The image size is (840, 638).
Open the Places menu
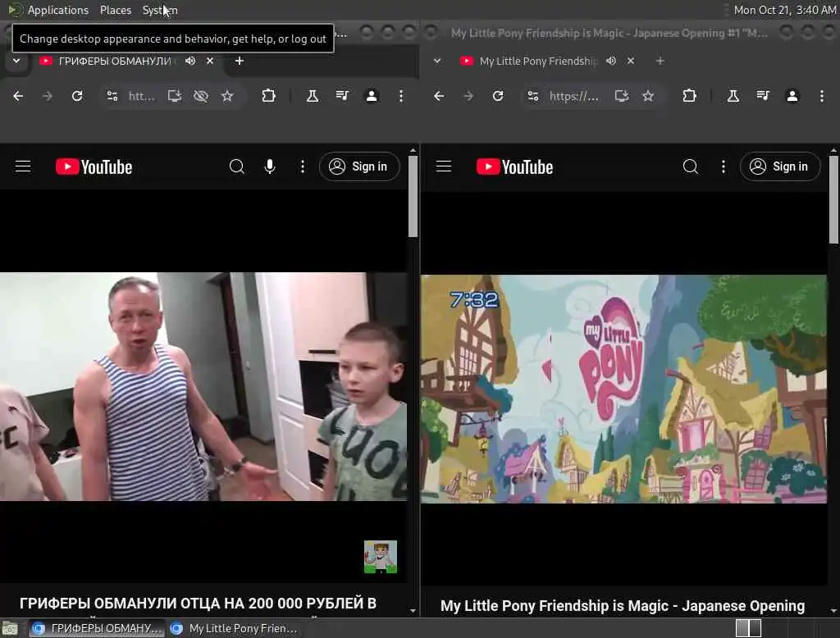point(116,10)
